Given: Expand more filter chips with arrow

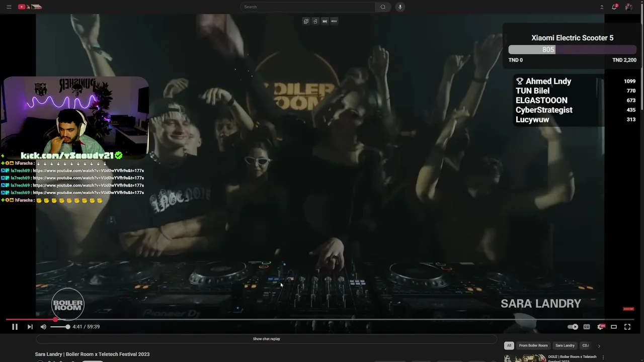Looking at the screenshot, I should (599, 346).
